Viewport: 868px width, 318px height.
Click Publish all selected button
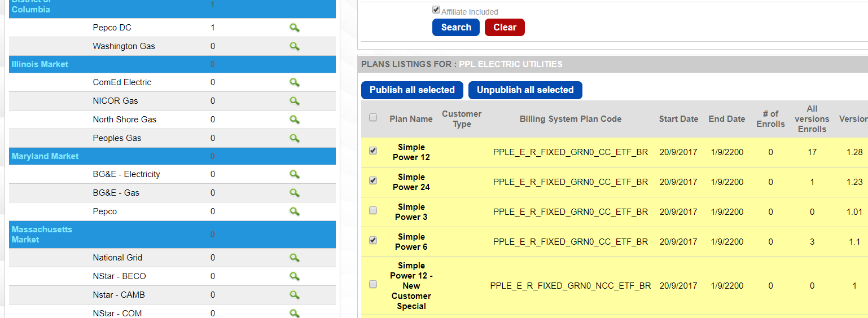(412, 90)
